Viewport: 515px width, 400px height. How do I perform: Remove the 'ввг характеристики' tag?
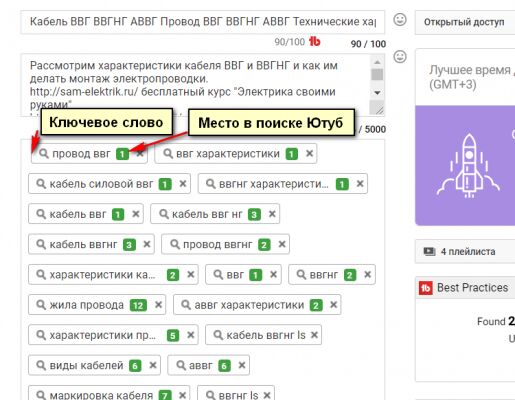pos(309,154)
